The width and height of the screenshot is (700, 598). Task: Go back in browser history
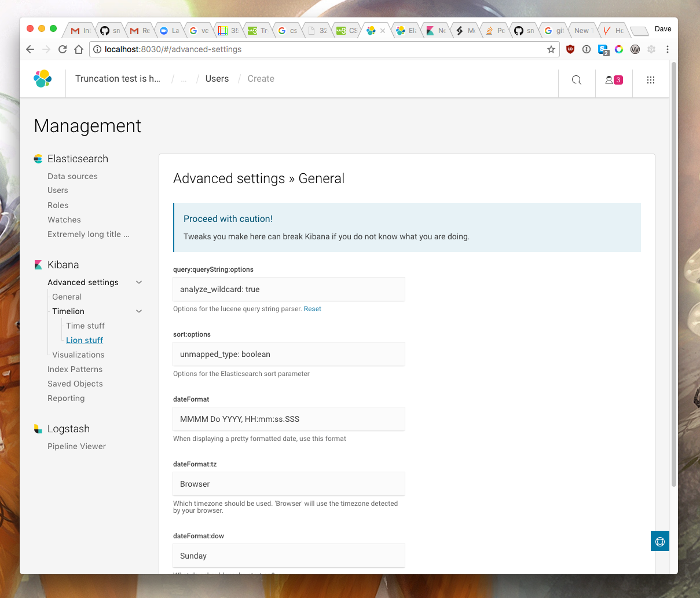31,49
